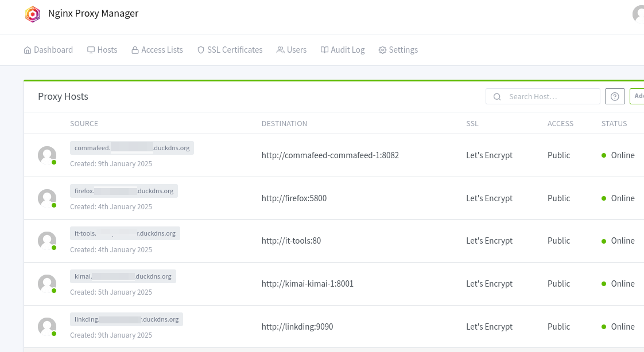Click the STATUS column header

(x=614, y=123)
